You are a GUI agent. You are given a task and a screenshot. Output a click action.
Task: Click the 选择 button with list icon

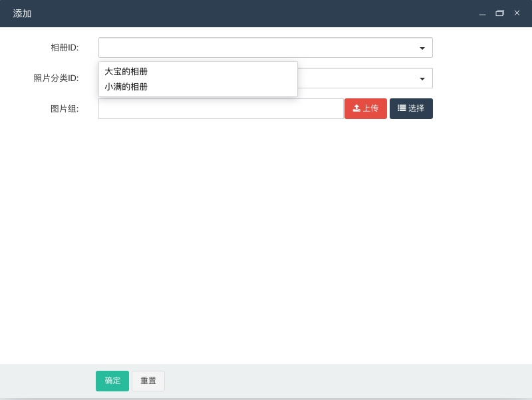[x=411, y=108]
